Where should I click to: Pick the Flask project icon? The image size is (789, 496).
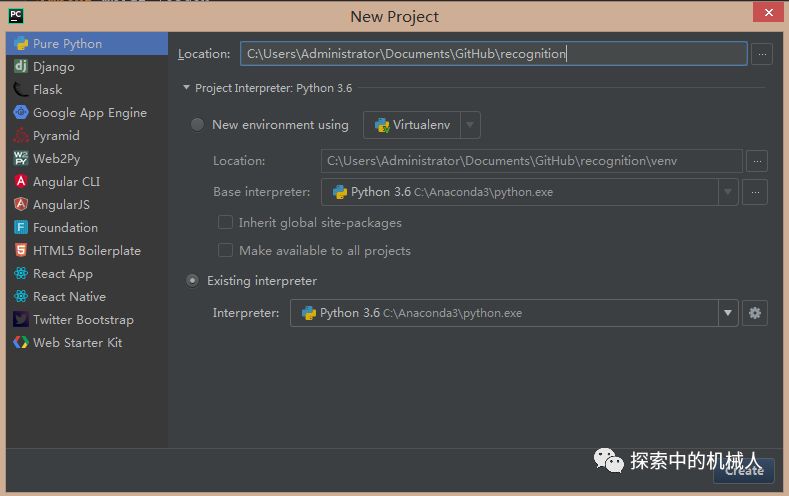(x=21, y=90)
